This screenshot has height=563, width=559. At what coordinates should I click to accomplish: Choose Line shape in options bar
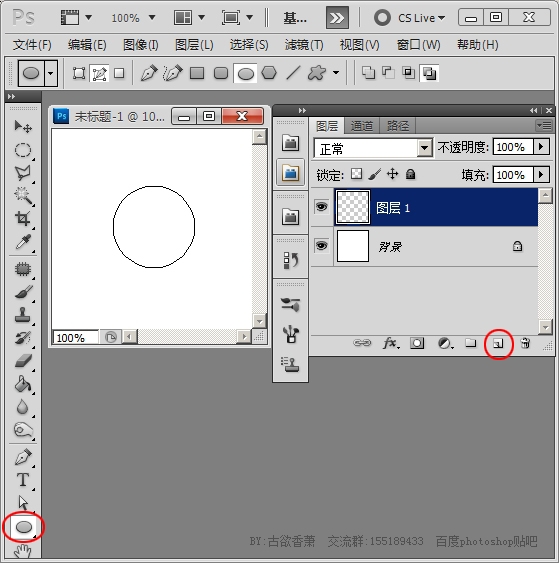pyautogui.click(x=293, y=73)
